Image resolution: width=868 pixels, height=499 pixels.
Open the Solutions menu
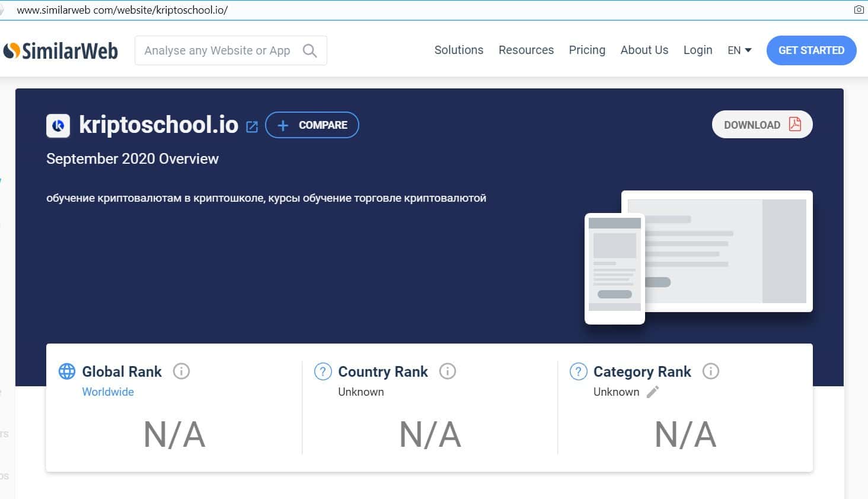[458, 50]
